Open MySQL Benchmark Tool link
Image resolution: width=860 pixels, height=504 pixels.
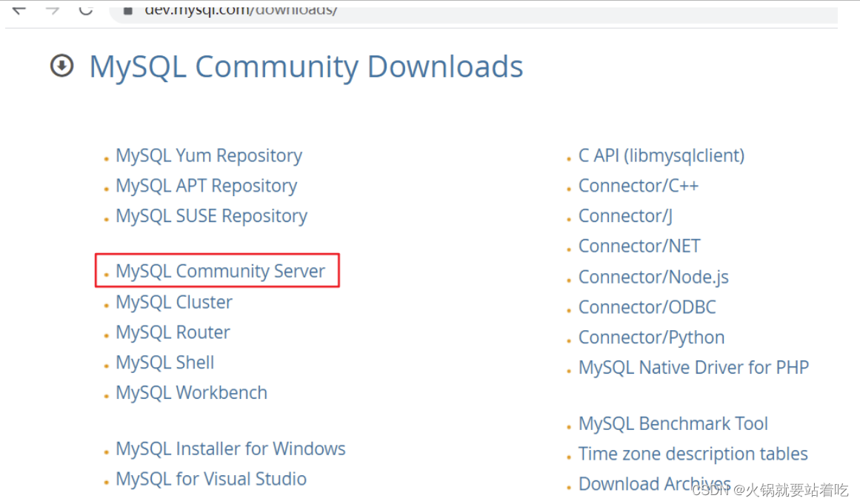(673, 423)
